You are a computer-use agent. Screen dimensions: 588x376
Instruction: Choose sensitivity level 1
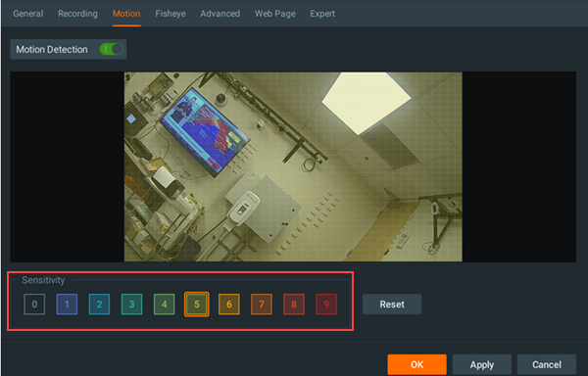(x=67, y=305)
